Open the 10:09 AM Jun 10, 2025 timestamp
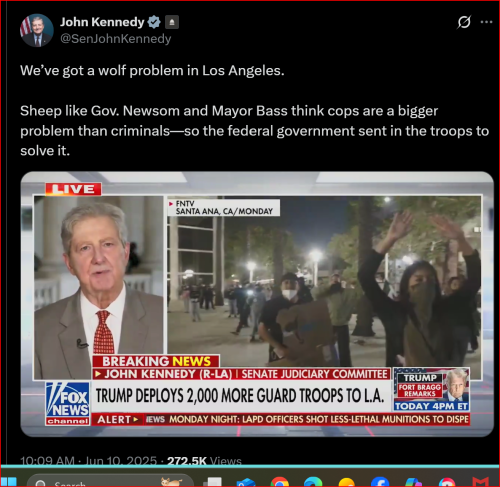The width and height of the screenshot is (500, 487). point(88,461)
